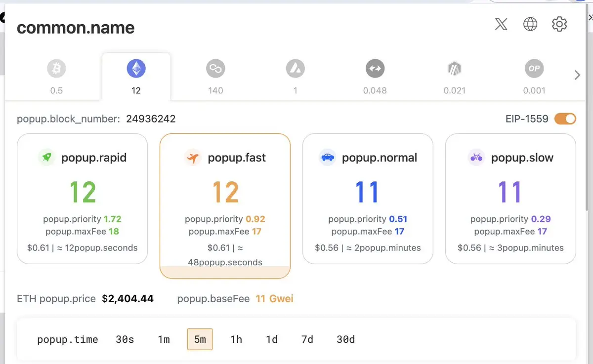Select the Bitcoin chain icon
593x364 pixels.
[x=56, y=69]
